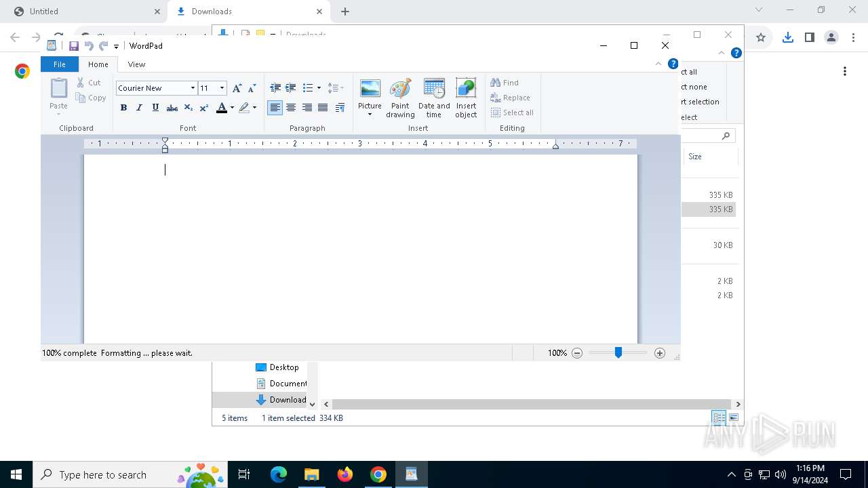Open the File menu in WordPad
868x488 pixels.
click(60, 64)
